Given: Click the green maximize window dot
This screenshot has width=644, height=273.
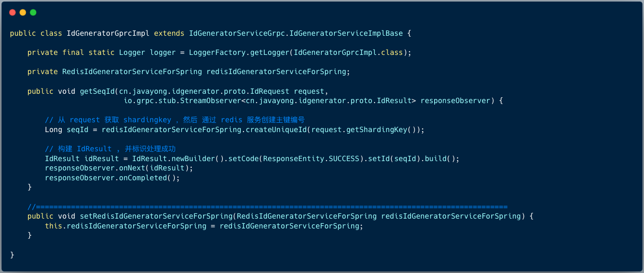Looking at the screenshot, I should (x=33, y=12).
